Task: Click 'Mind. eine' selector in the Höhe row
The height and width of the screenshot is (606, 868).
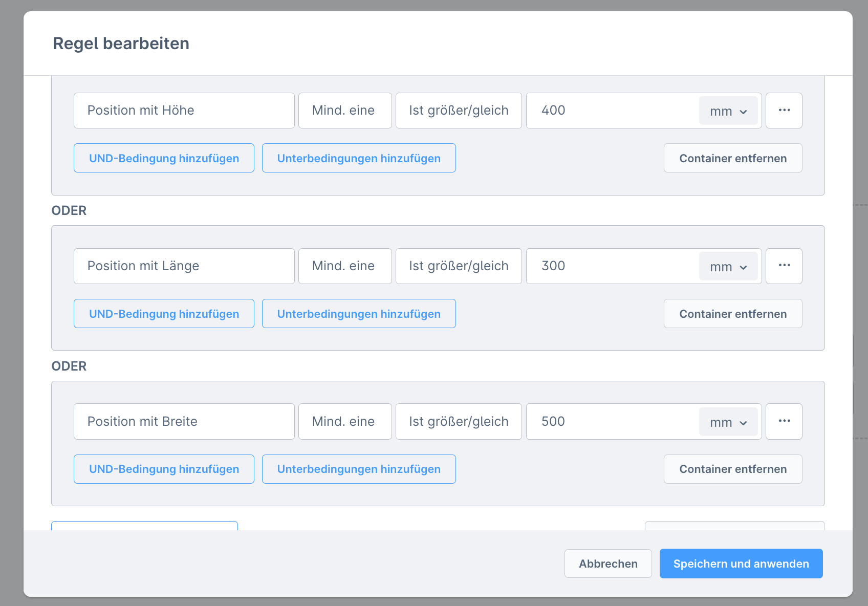Action: [x=344, y=111]
